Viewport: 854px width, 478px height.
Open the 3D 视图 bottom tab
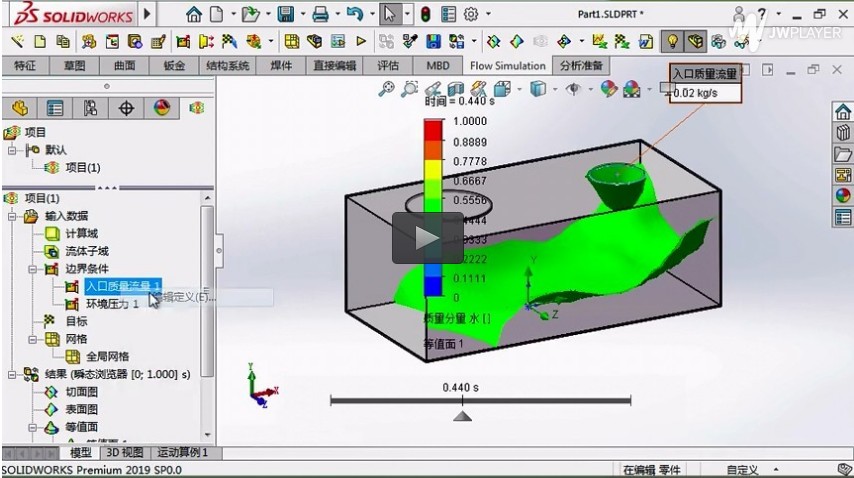(x=125, y=453)
